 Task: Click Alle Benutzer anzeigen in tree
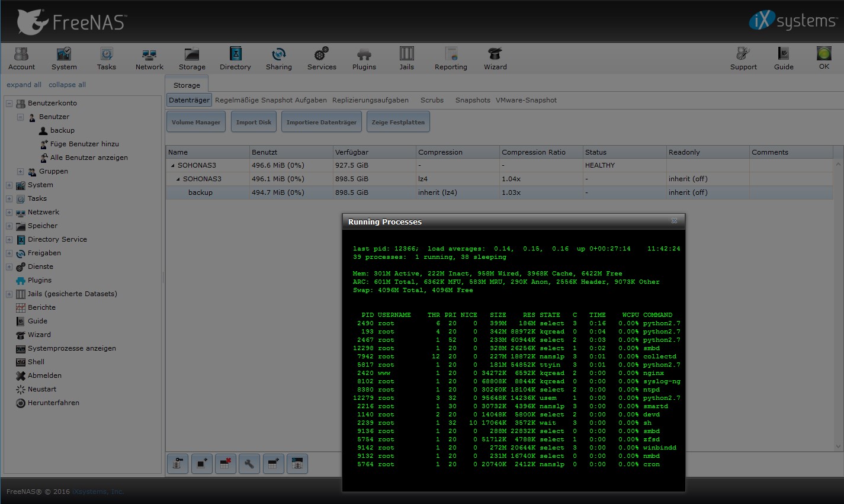click(89, 158)
